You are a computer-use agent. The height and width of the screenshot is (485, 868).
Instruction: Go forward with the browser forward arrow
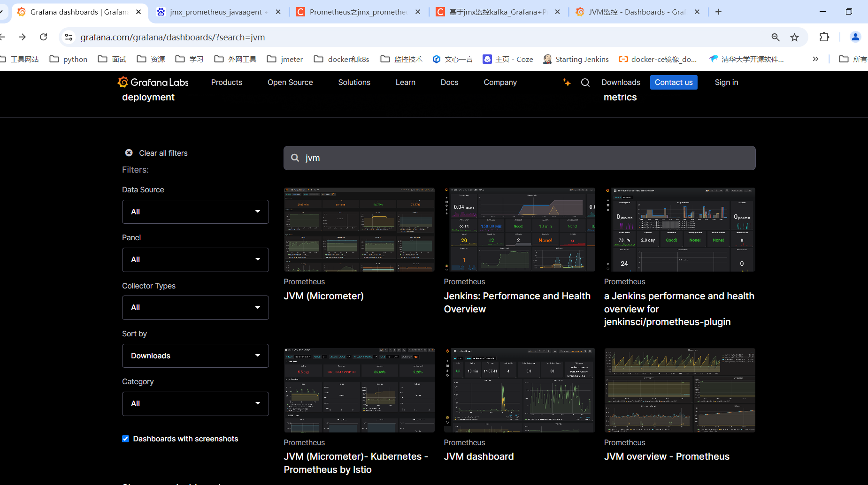pyautogui.click(x=22, y=37)
